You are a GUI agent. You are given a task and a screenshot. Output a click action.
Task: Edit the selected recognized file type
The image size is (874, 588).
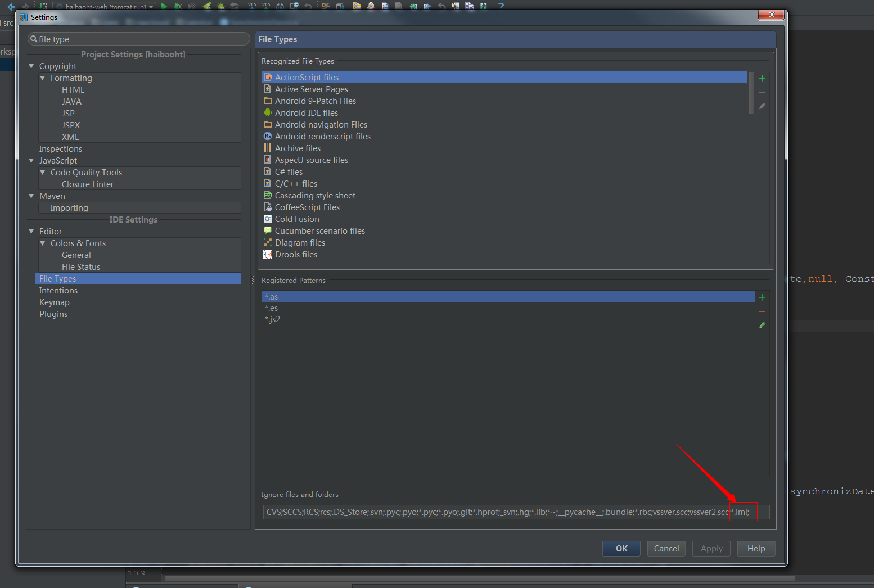click(762, 106)
